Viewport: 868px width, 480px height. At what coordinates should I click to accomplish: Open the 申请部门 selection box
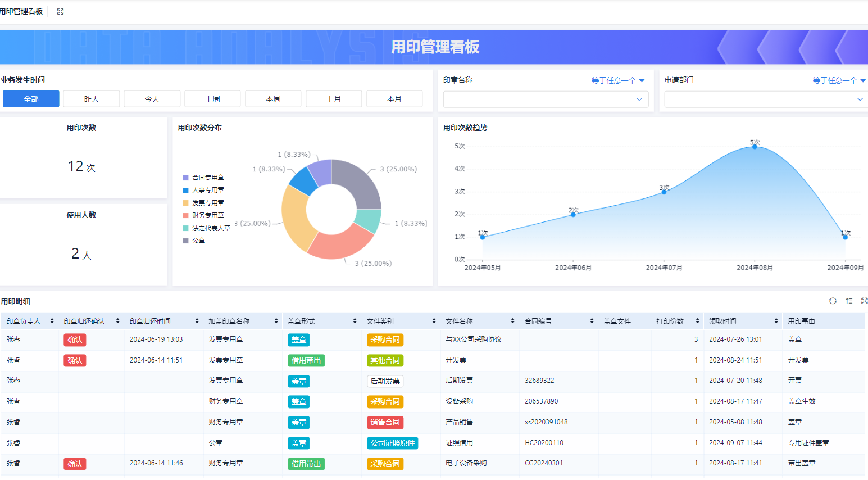click(766, 99)
